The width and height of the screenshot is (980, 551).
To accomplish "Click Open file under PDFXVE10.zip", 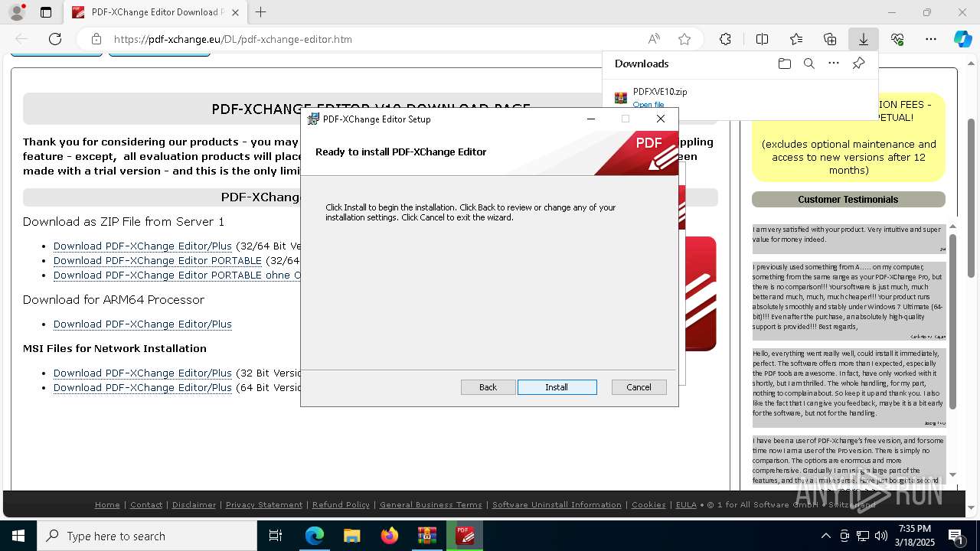I will pyautogui.click(x=648, y=105).
